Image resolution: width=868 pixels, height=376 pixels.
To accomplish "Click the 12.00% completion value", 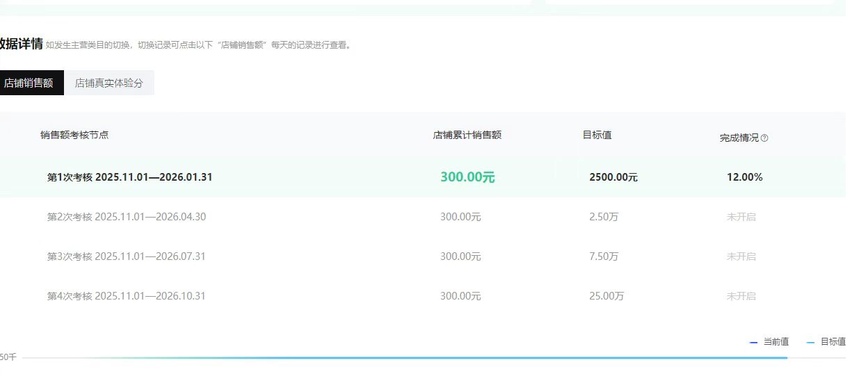I will pyautogui.click(x=744, y=177).
